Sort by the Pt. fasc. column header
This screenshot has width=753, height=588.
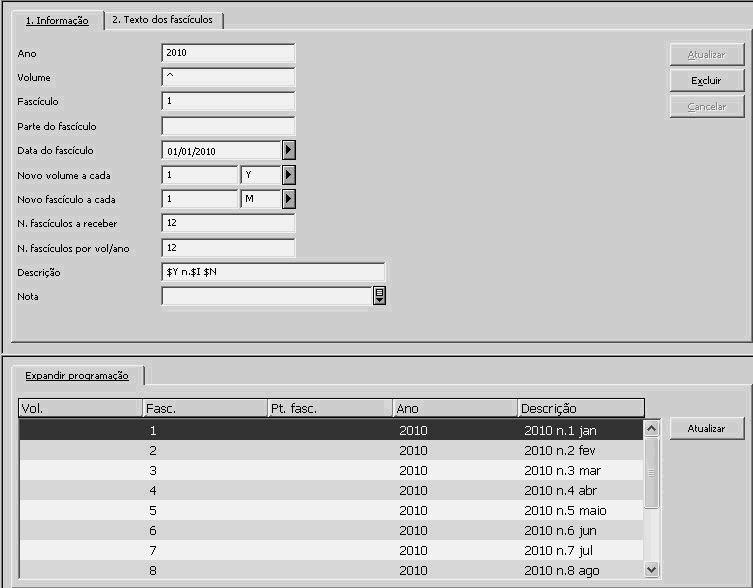330,408
